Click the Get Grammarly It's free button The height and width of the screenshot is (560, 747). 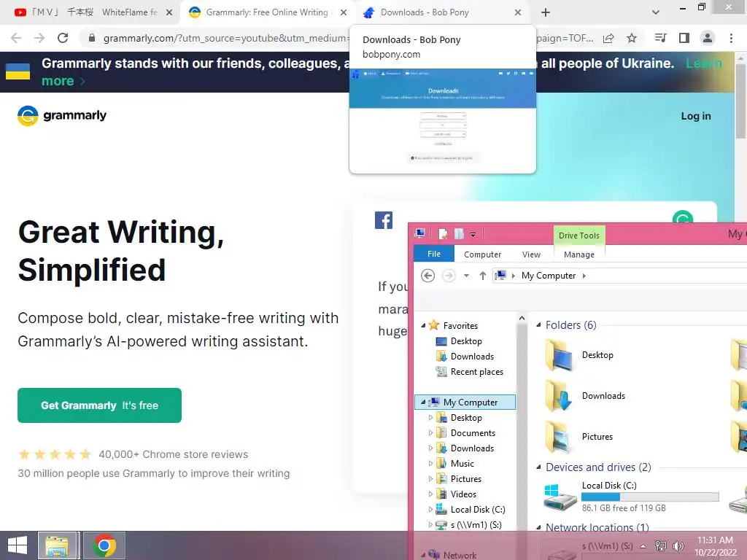click(99, 405)
